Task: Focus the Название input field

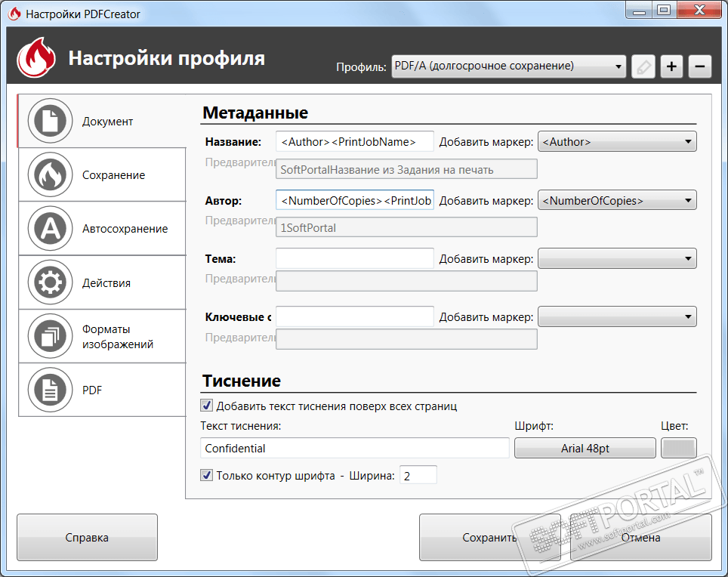Action: coord(355,141)
